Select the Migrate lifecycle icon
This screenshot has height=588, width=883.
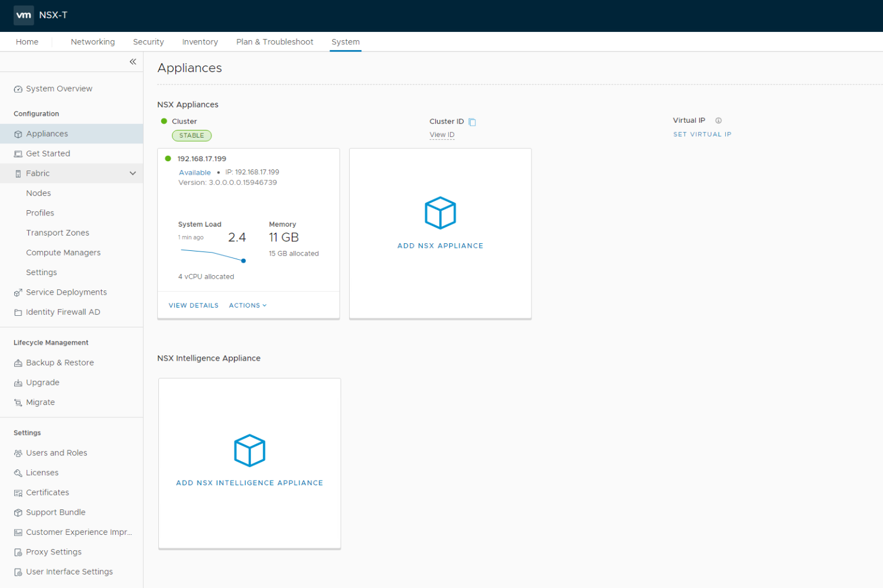click(x=17, y=402)
